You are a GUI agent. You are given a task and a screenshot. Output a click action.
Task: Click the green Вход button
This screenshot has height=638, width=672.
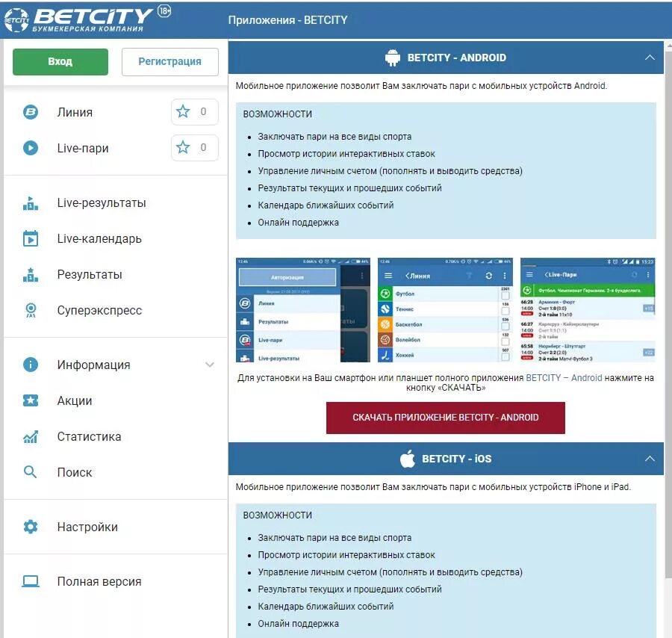(60, 62)
